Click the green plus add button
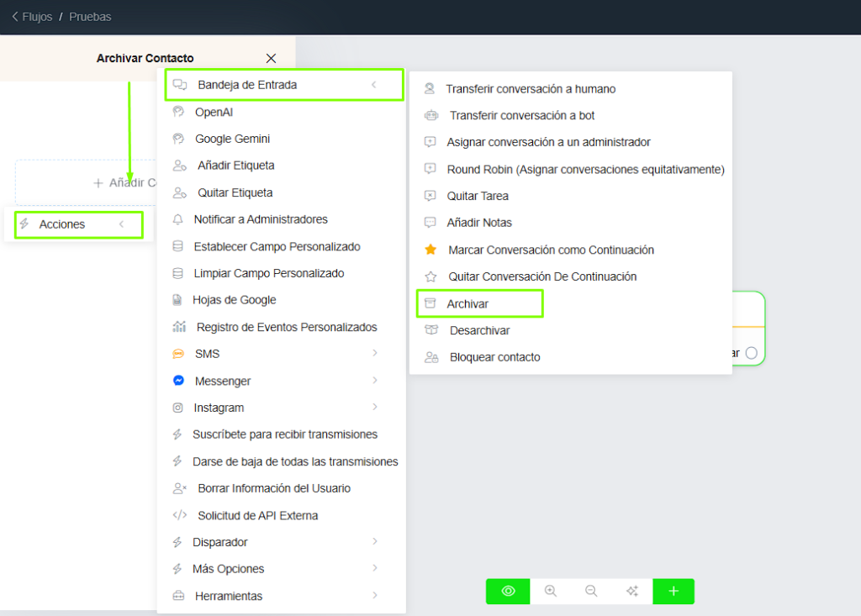The width and height of the screenshot is (861, 616). [x=673, y=591]
